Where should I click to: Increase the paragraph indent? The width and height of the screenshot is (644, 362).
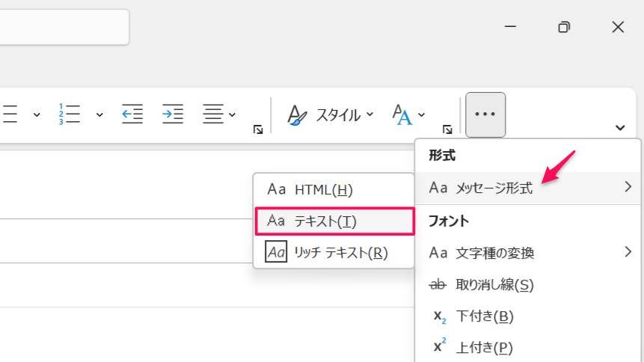[x=173, y=114]
